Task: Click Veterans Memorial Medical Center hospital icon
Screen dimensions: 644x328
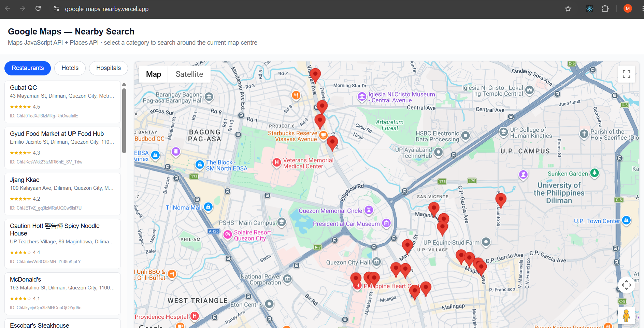Action: 276,162
